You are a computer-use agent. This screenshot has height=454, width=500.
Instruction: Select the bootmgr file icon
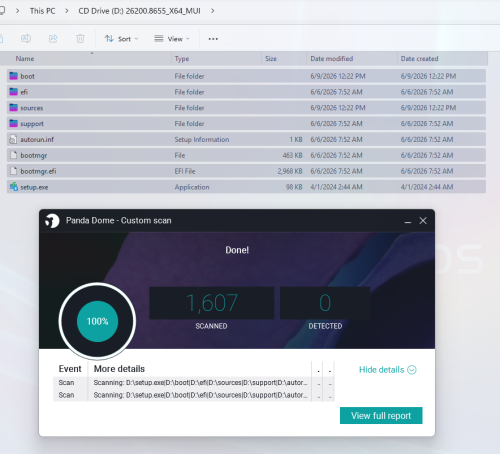[13, 155]
